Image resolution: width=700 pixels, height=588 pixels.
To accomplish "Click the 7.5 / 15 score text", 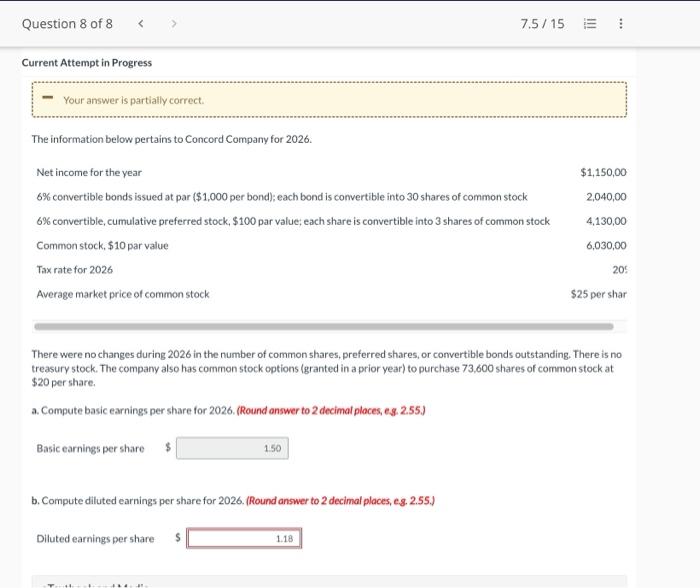I will [x=542, y=24].
